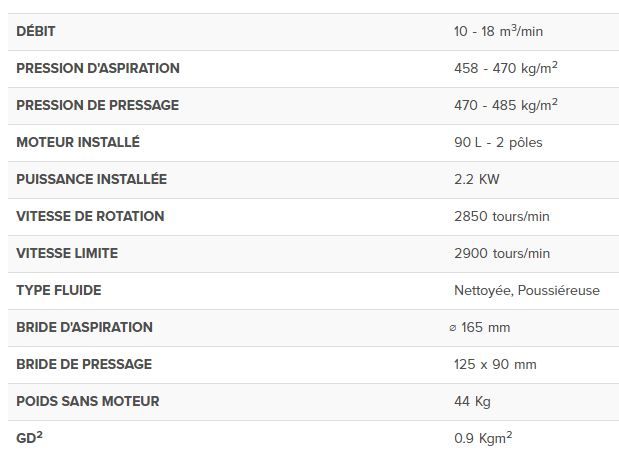The height and width of the screenshot is (469, 619).
Task: Click the VITESSE LIMITE label
Action: (67, 253)
